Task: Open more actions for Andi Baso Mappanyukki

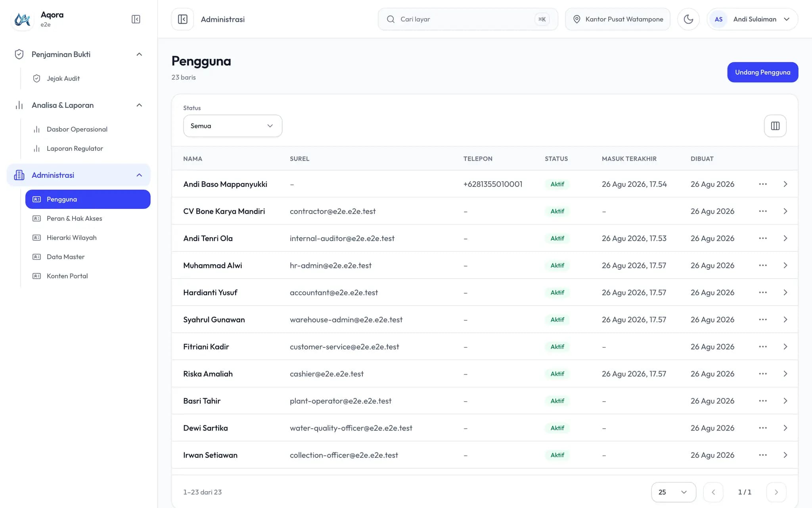Action: click(763, 184)
